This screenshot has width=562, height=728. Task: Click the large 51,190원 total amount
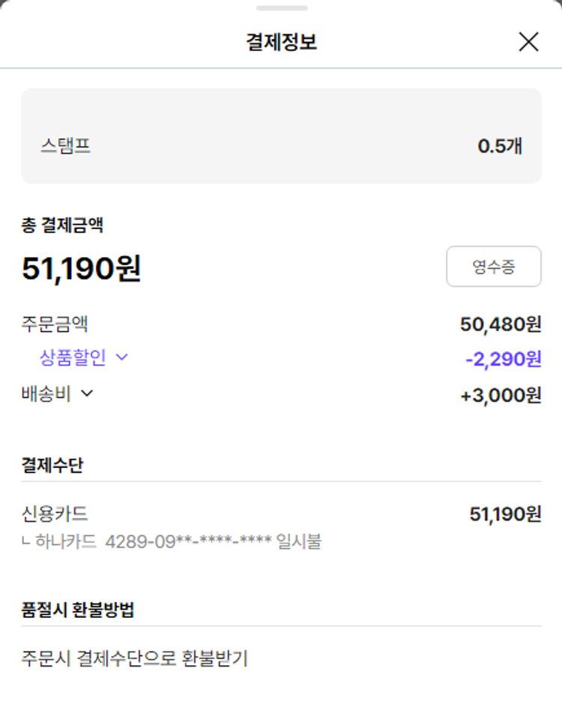point(81,269)
